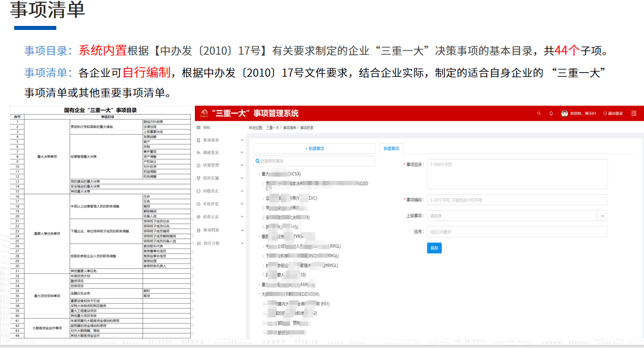Expand the 组织实施 menu chevron

point(242,178)
